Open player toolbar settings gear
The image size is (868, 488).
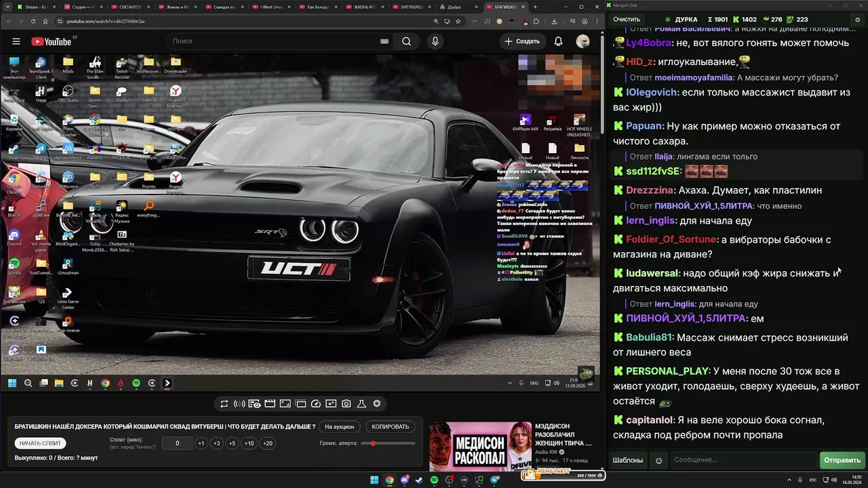click(377, 404)
